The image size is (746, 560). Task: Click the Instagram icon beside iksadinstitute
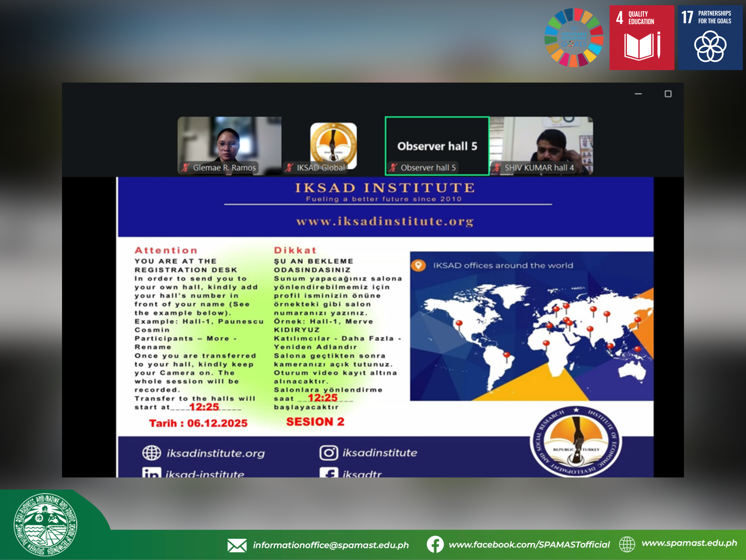click(328, 453)
